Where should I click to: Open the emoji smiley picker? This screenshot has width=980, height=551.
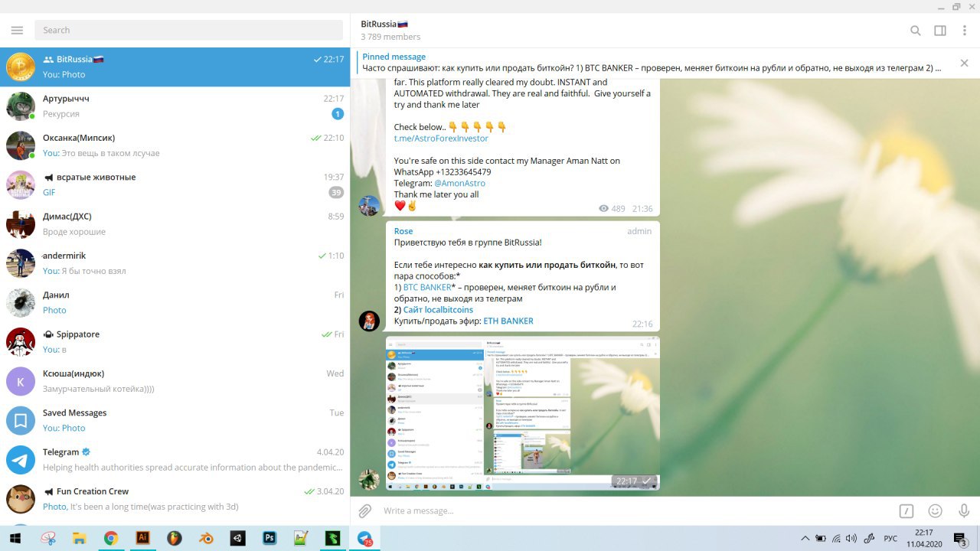[935, 510]
